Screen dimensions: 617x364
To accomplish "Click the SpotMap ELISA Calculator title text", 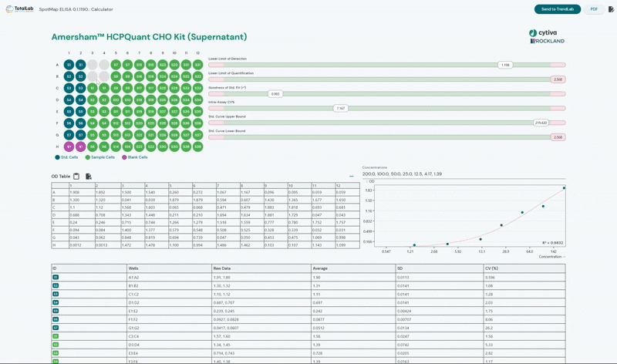I will point(76,9).
